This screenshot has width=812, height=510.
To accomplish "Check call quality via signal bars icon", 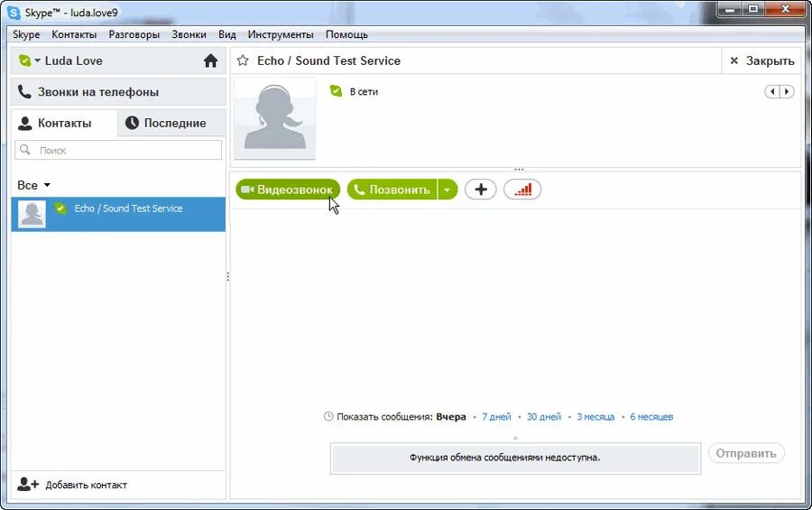I will [x=522, y=190].
